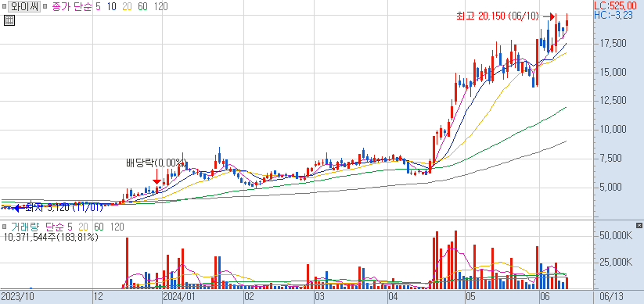Click the 2023/10 date axis label

tap(18, 297)
